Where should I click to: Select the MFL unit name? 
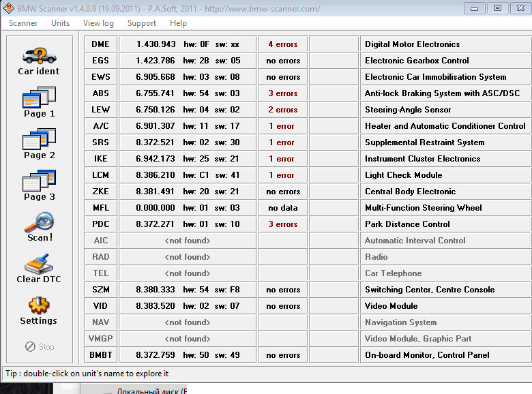[x=101, y=207]
